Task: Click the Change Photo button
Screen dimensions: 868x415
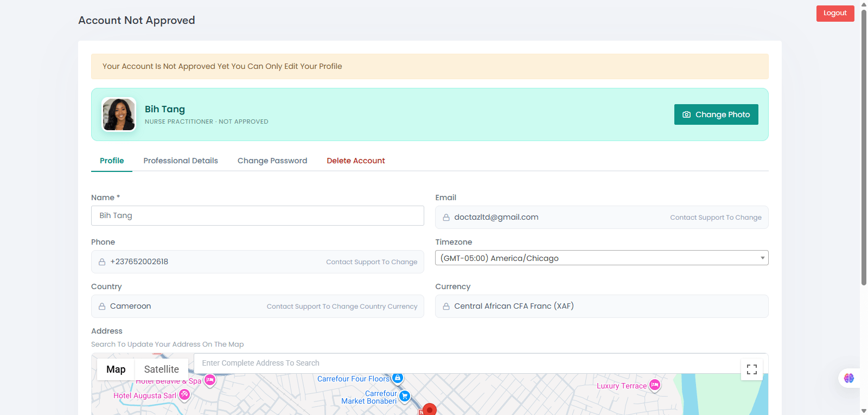Action: point(716,114)
